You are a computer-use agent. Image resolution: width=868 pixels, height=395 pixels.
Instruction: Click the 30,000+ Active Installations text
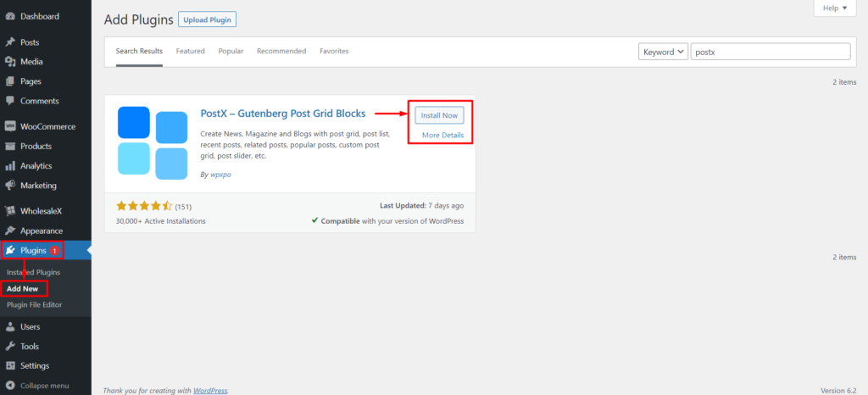click(x=160, y=220)
